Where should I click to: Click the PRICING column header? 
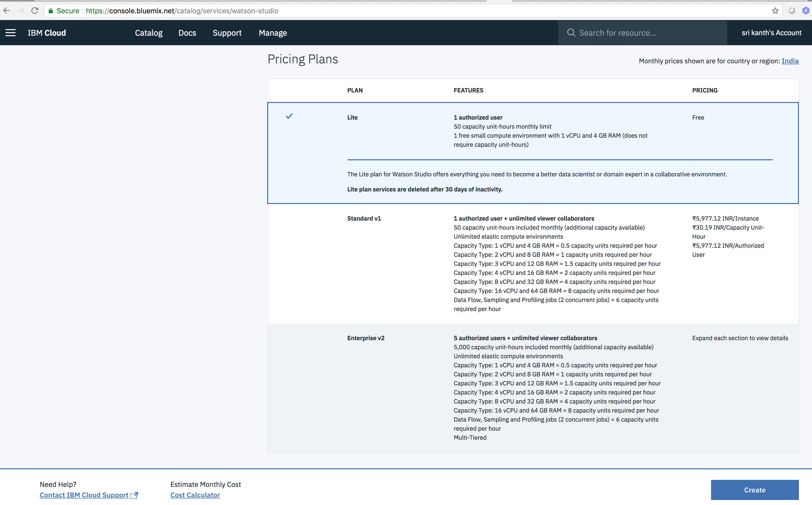pyautogui.click(x=705, y=90)
